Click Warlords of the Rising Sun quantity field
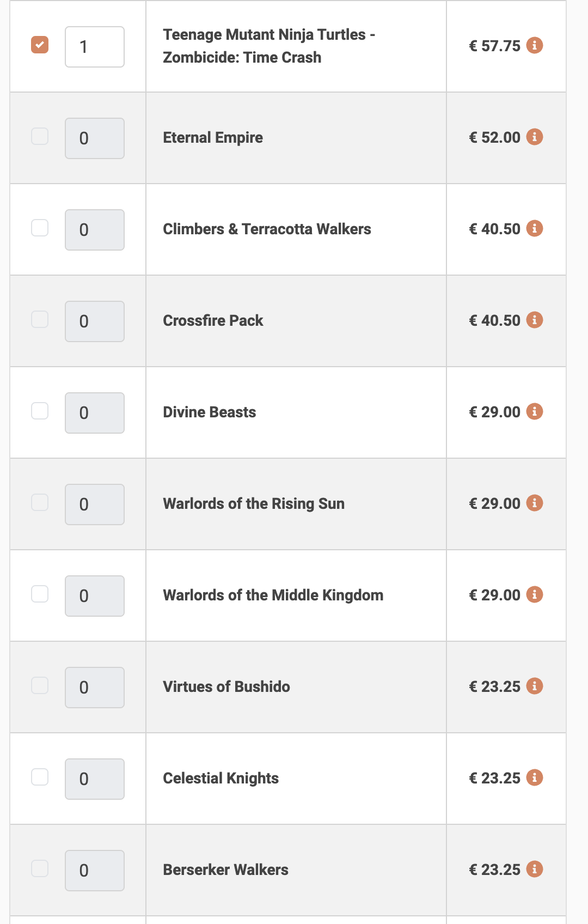This screenshot has height=924, width=588. (x=95, y=504)
